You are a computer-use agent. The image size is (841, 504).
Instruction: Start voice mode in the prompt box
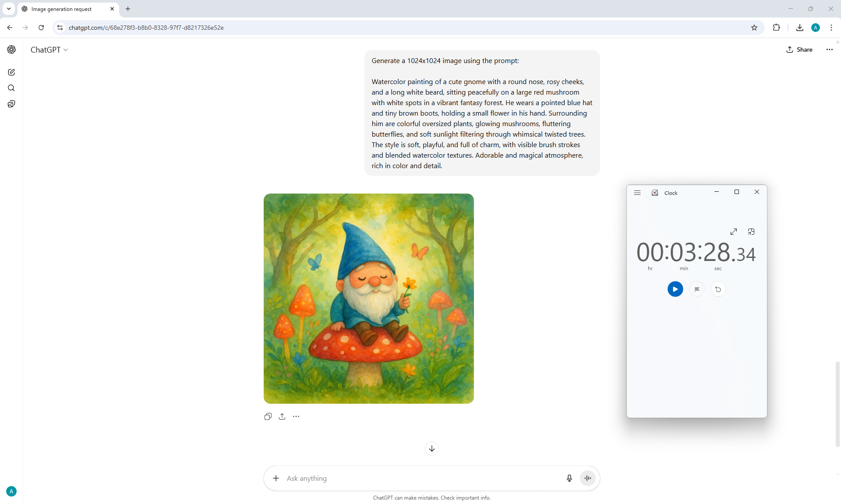[587, 478]
